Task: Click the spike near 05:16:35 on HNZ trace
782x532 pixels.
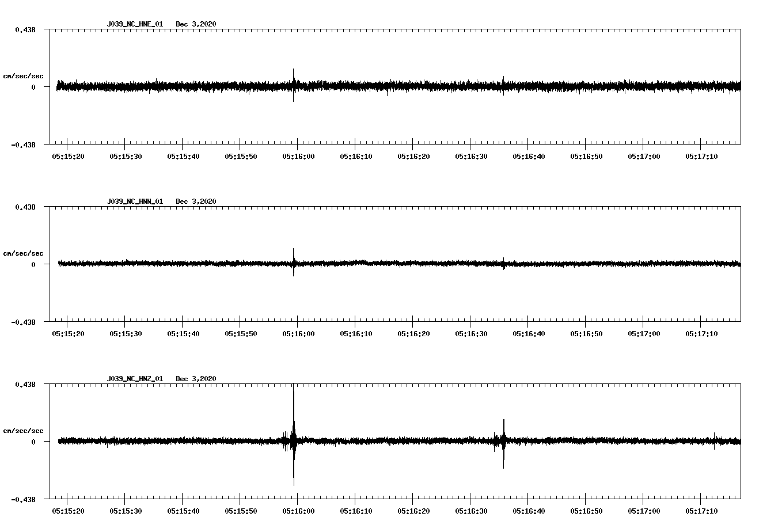Action: point(503,440)
